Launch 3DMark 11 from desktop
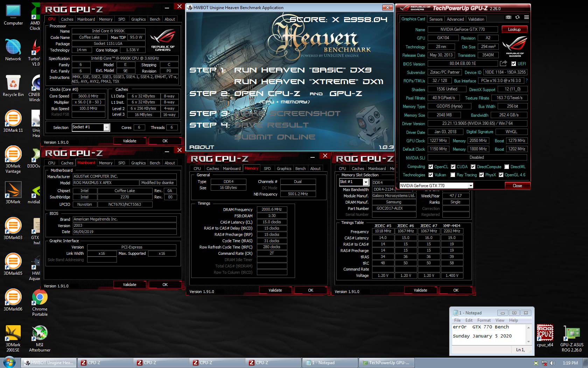Viewport: 588px width, 368px height. (13, 121)
